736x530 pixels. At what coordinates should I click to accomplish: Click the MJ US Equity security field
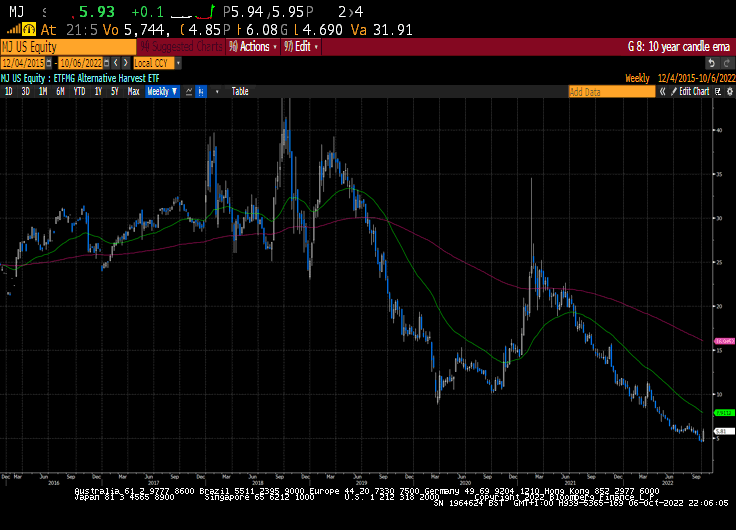tap(68, 47)
